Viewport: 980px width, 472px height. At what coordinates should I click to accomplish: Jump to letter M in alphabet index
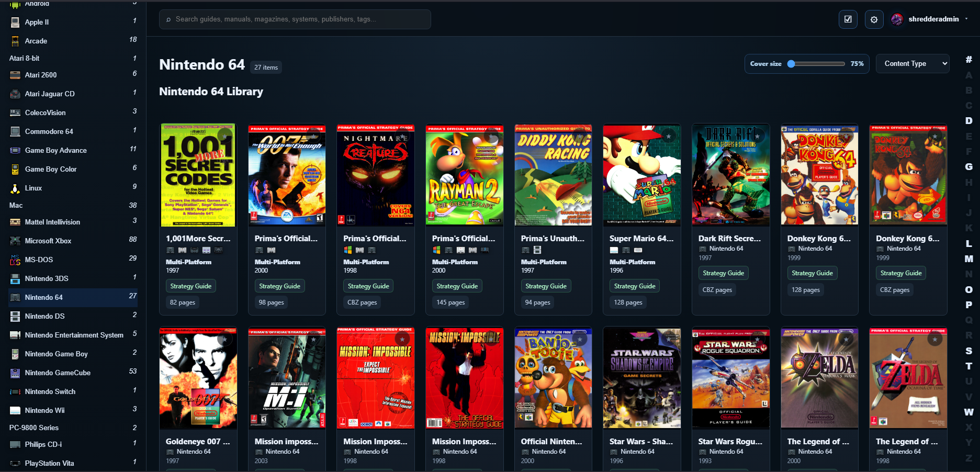969,259
